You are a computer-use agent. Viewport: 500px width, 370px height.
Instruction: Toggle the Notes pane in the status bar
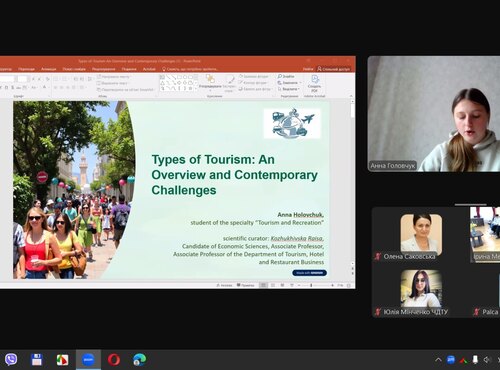pos(224,285)
